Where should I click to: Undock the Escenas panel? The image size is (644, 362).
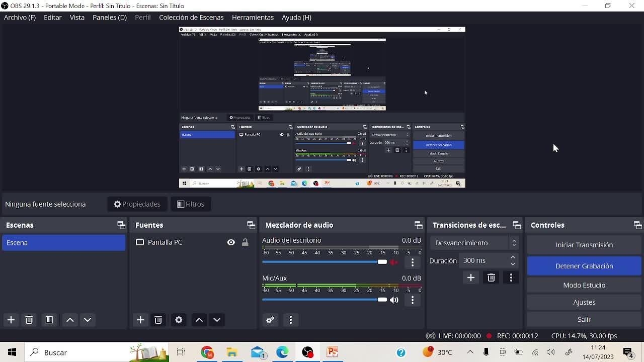121,225
